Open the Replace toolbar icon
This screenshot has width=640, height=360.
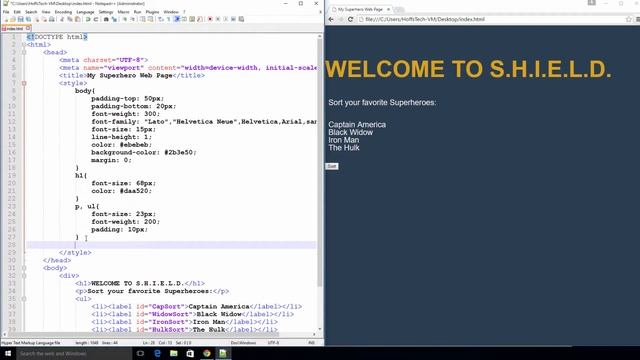click(x=113, y=19)
